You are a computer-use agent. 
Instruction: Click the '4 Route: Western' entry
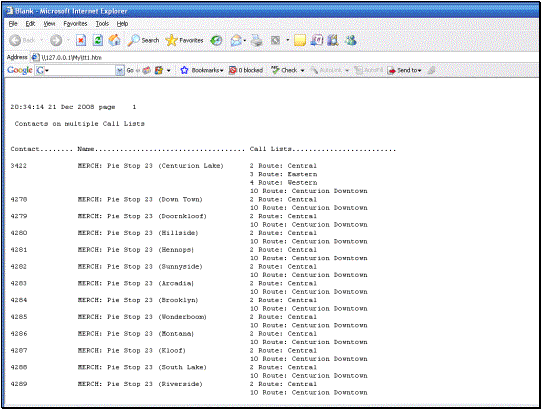(x=284, y=183)
